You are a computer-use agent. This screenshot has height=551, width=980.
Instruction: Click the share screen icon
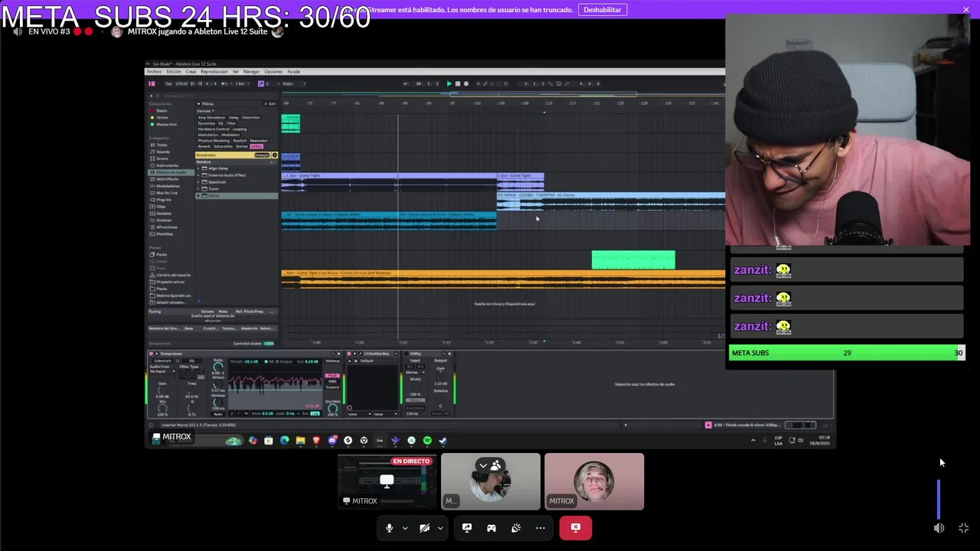pos(467,528)
